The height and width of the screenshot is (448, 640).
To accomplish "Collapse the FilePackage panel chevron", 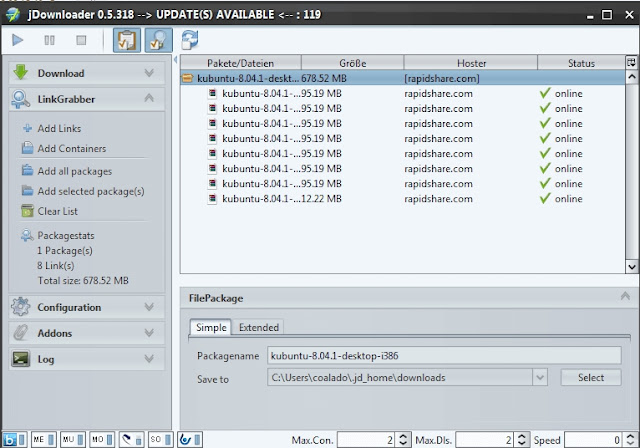I will point(625,296).
